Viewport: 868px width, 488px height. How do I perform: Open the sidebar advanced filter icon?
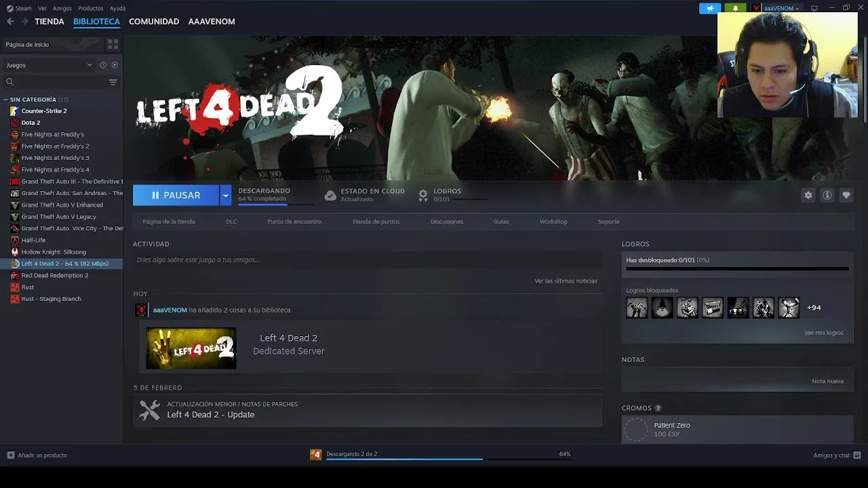point(113,82)
